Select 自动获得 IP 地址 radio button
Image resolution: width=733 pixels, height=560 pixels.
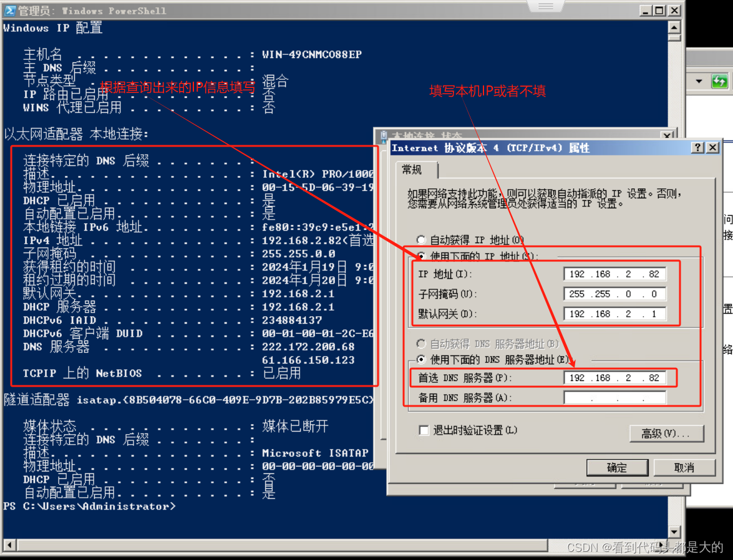[x=421, y=240]
